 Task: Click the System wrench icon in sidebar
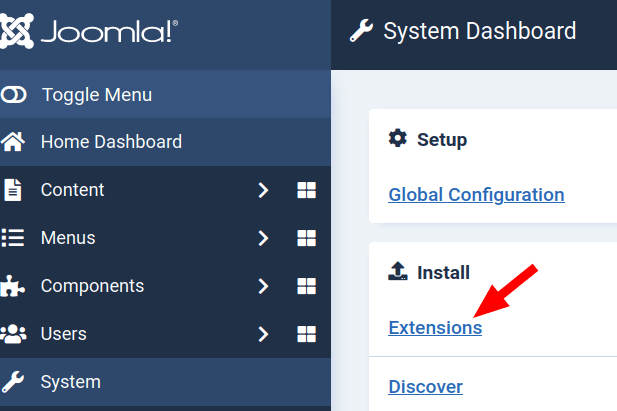pyautogui.click(x=13, y=382)
